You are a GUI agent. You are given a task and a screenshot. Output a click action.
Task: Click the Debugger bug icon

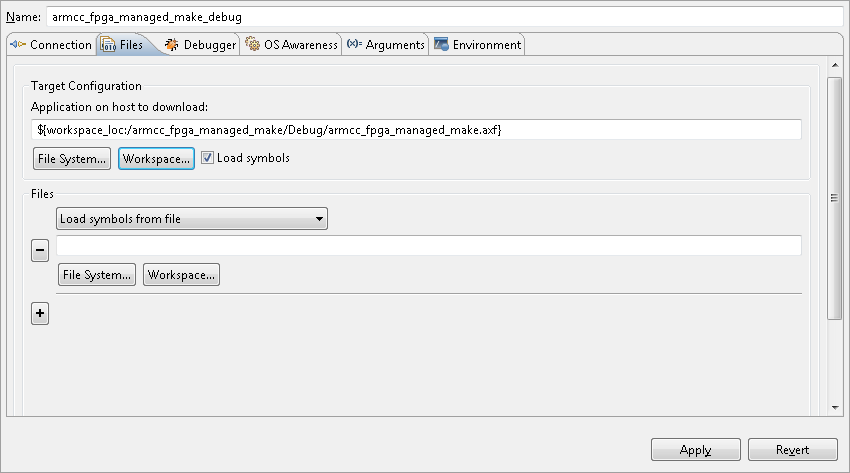point(172,44)
